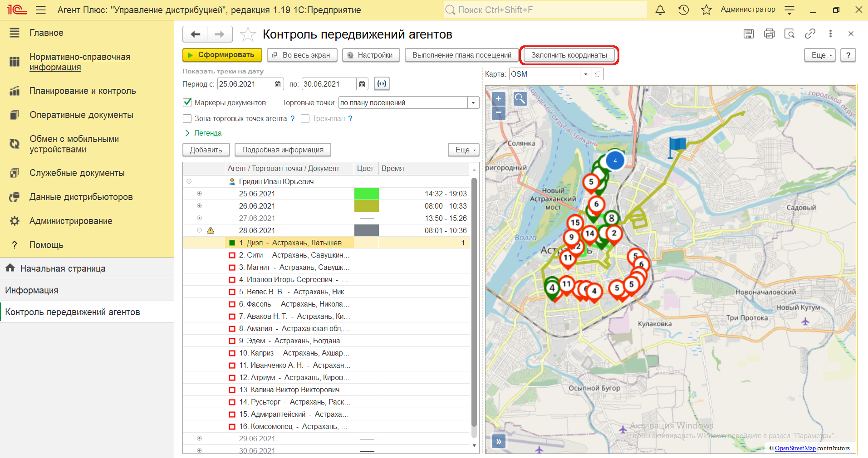Open Карта type dropdown

(x=586, y=74)
